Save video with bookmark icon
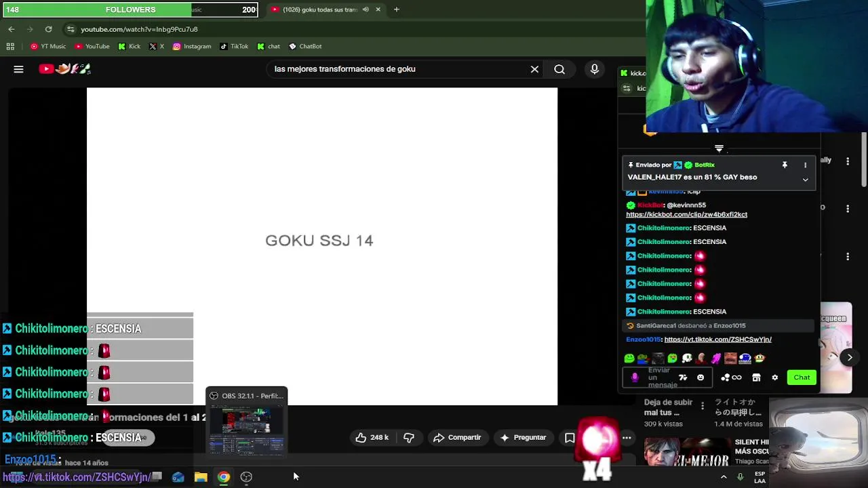Viewport: 868px width, 488px height. pyautogui.click(x=570, y=438)
